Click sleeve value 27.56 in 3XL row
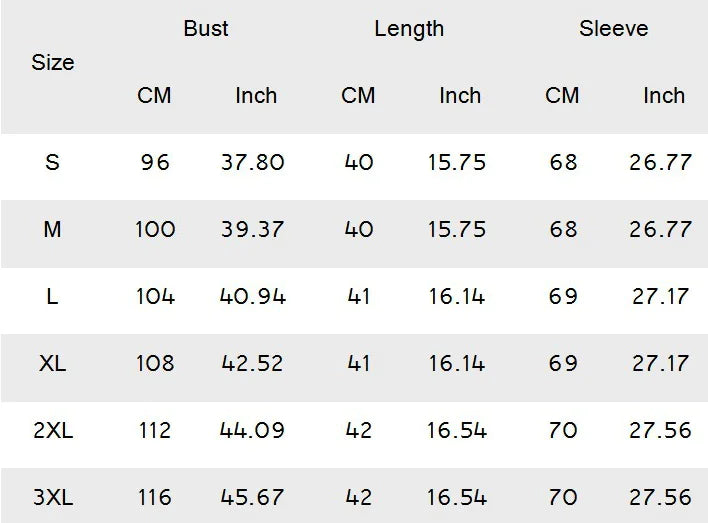The image size is (708, 523). pyautogui.click(x=661, y=497)
